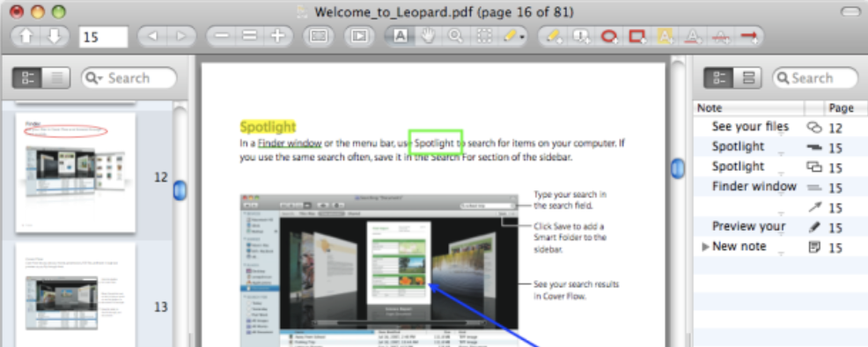Viewport: 868px width, 347px height.
Task: Switch left pane to table of contents view
Action: point(56,78)
